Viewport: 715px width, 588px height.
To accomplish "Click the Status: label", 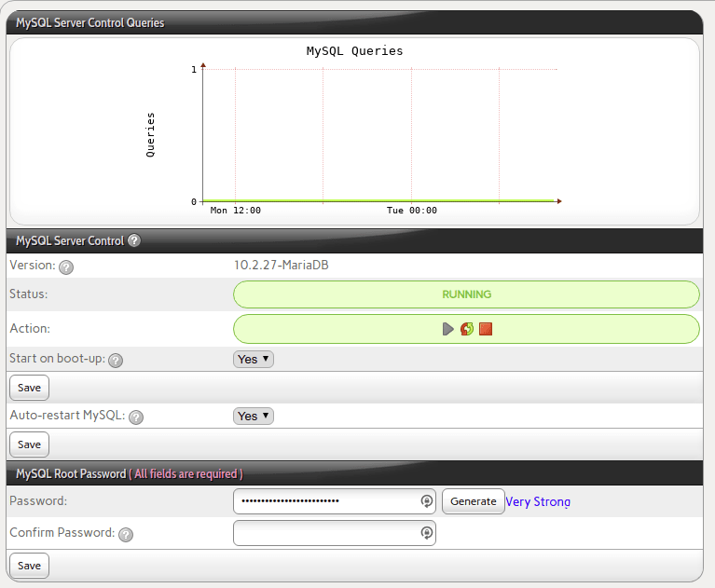I will pyautogui.click(x=29, y=294).
